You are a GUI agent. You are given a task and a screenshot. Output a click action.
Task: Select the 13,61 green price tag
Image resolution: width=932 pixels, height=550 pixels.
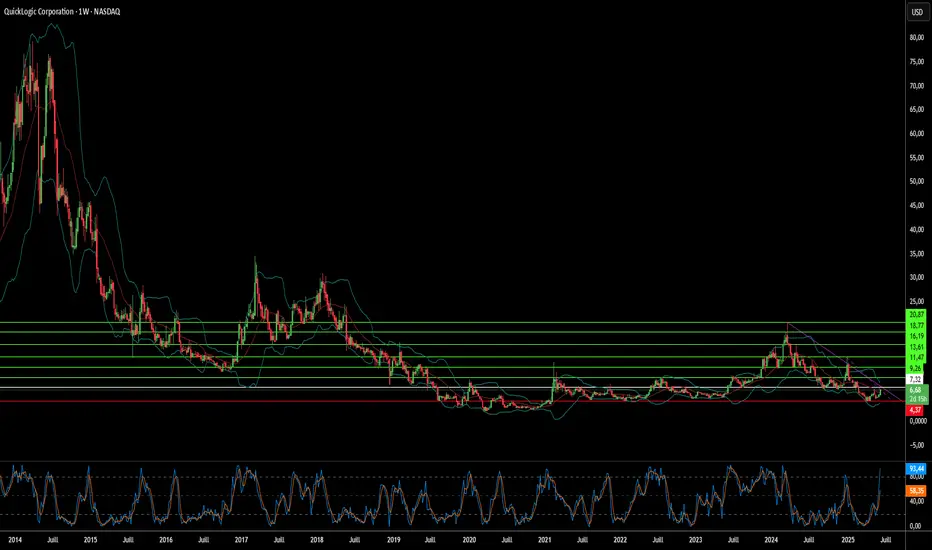click(917, 347)
